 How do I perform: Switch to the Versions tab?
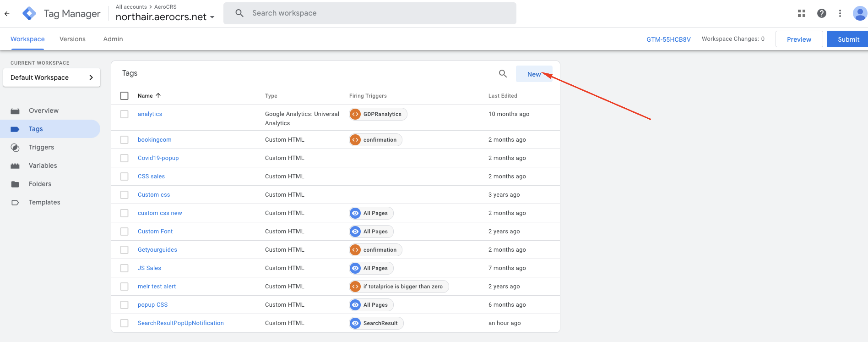72,39
